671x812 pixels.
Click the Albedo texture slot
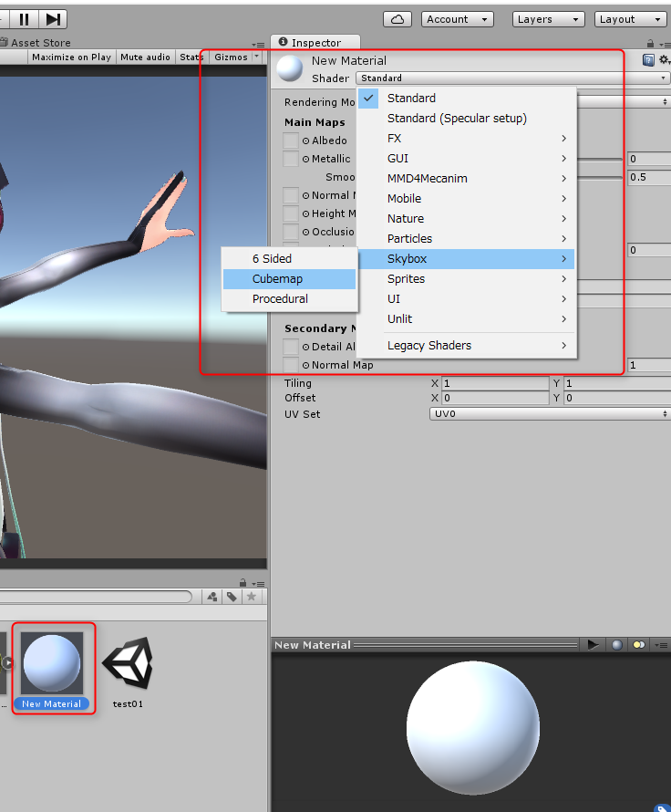click(x=291, y=141)
